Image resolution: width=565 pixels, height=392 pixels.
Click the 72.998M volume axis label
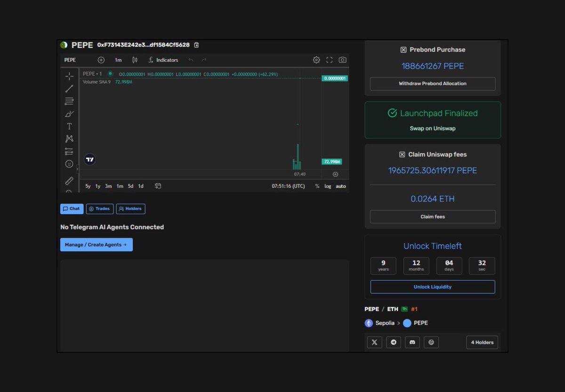[x=332, y=161]
